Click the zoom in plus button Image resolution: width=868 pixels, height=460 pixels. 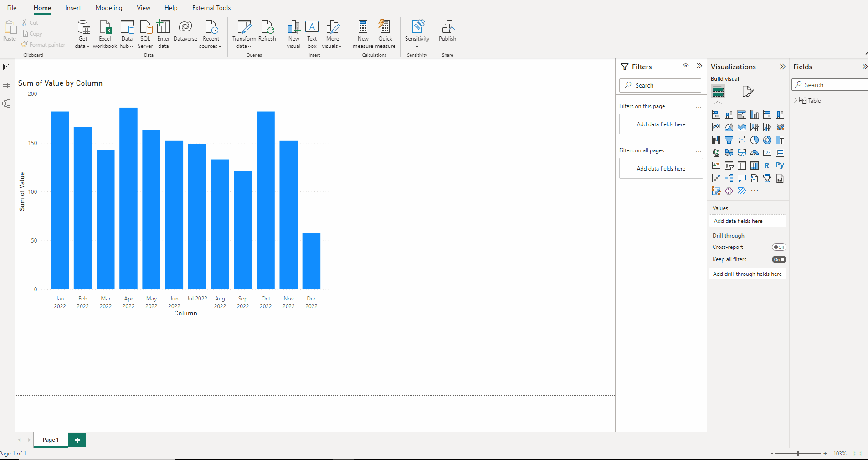825,454
